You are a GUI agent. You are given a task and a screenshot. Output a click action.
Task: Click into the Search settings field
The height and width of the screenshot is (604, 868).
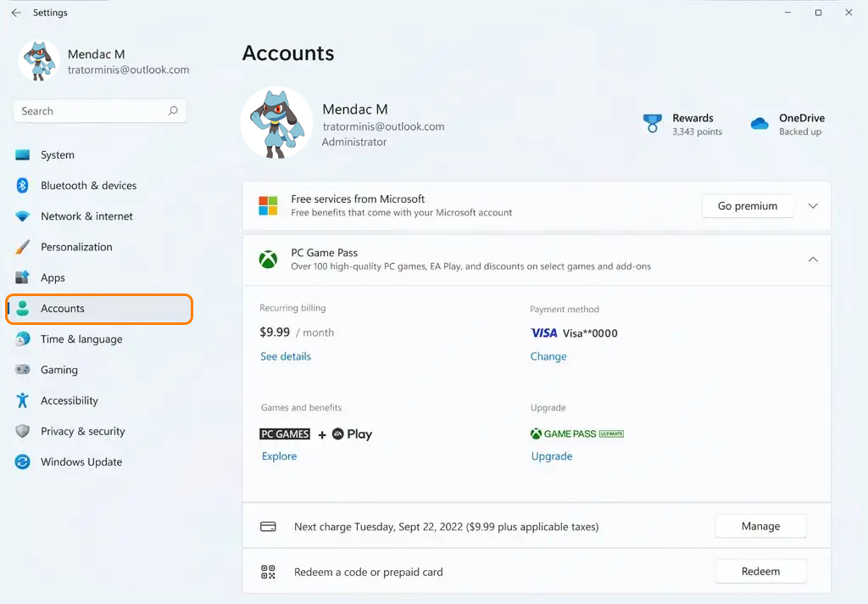pos(100,111)
